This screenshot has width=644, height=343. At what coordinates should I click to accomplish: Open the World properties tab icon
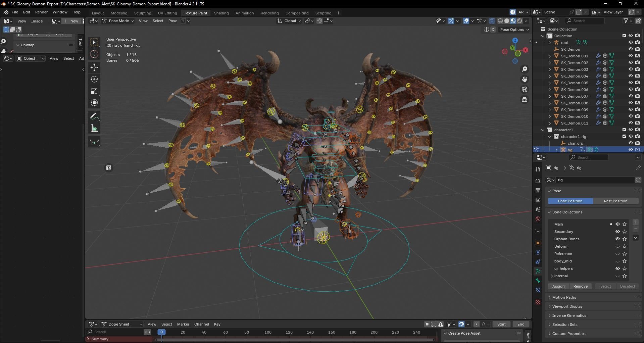tap(538, 219)
